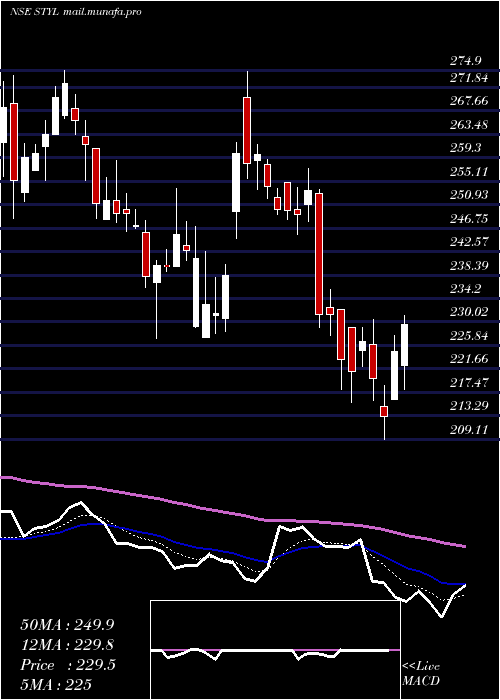
Task: Click the 259.3 price axis label
Action: [465, 147]
